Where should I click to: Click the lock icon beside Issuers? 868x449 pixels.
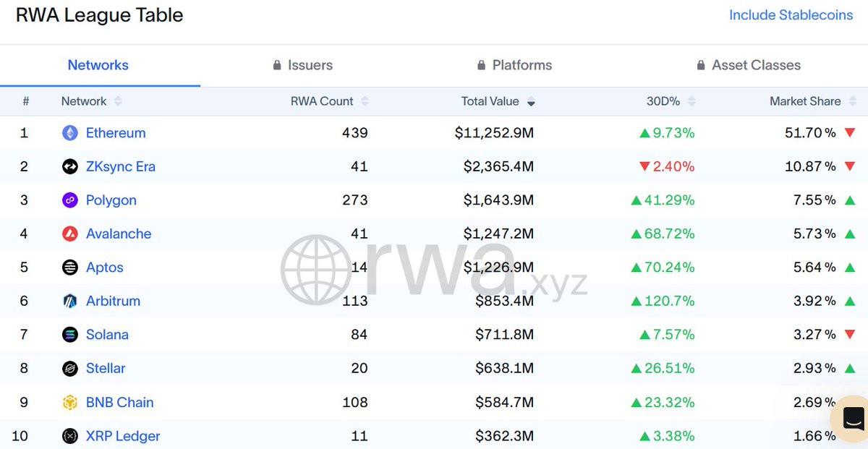point(277,65)
